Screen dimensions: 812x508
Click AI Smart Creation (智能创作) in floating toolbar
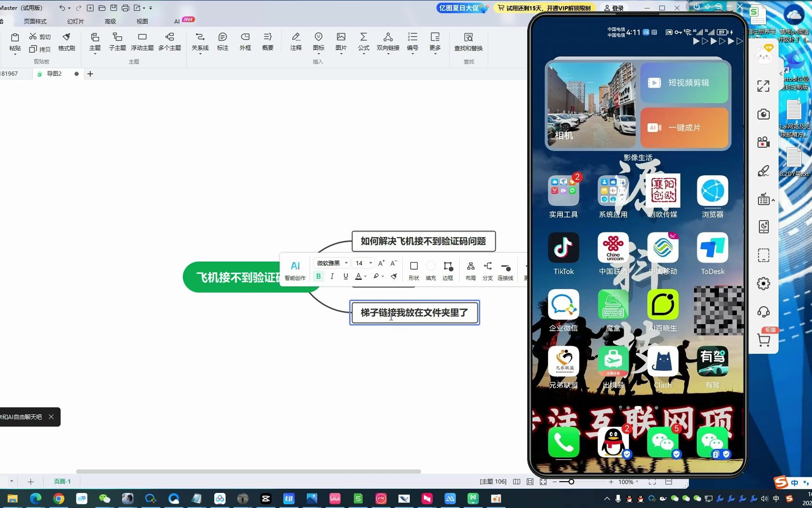[x=295, y=270]
